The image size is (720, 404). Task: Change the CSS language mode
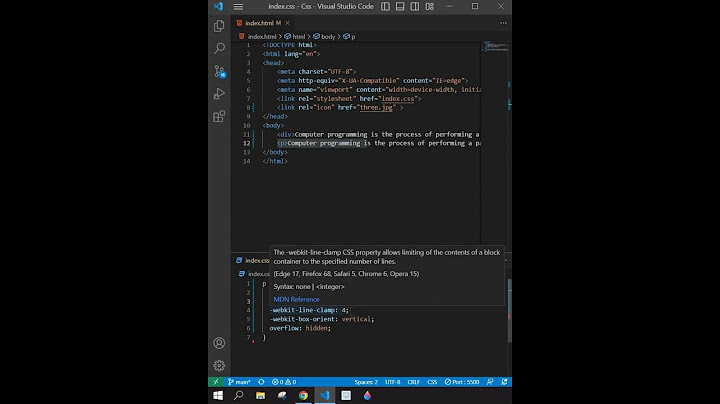tap(432, 382)
